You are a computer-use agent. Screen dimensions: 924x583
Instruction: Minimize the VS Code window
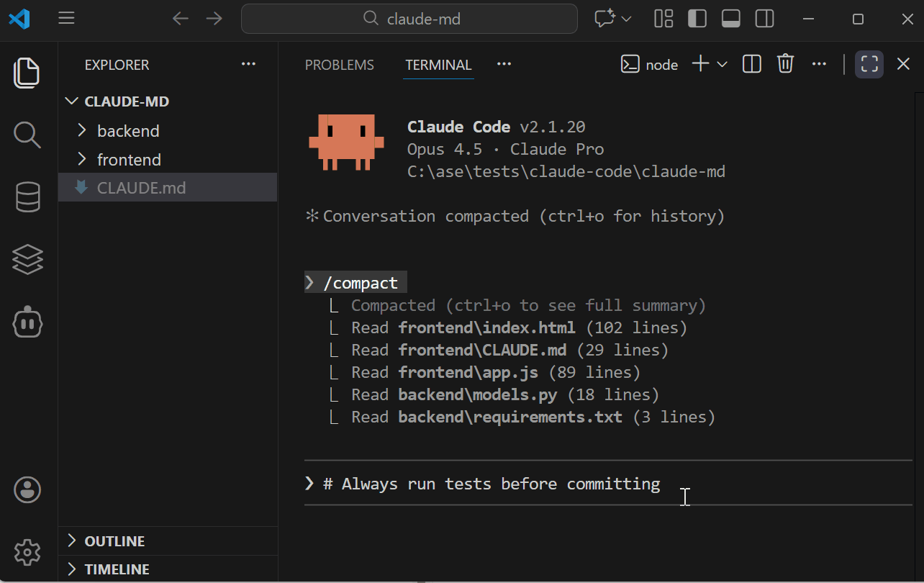click(810, 19)
